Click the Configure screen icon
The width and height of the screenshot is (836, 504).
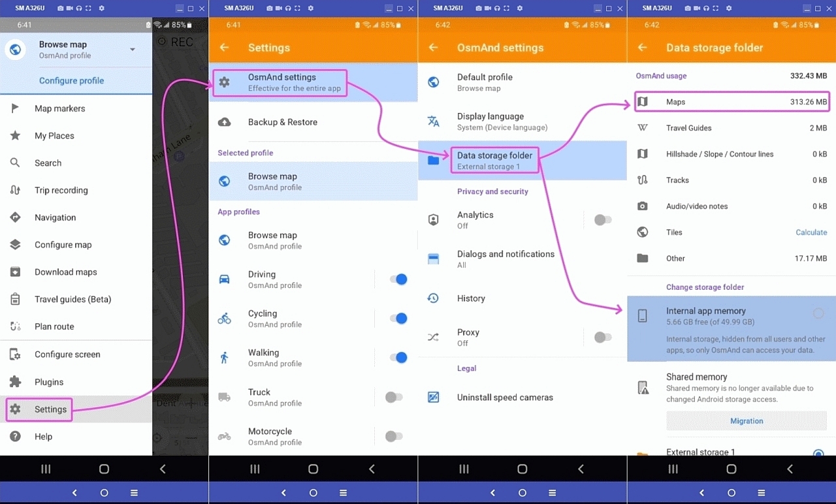coord(15,354)
